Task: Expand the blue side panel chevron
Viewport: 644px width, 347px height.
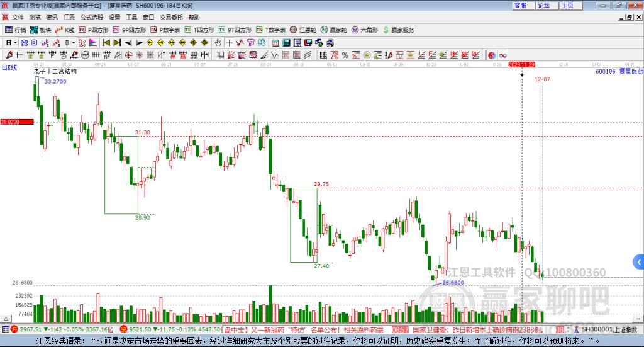Action: pyautogui.click(x=639, y=262)
